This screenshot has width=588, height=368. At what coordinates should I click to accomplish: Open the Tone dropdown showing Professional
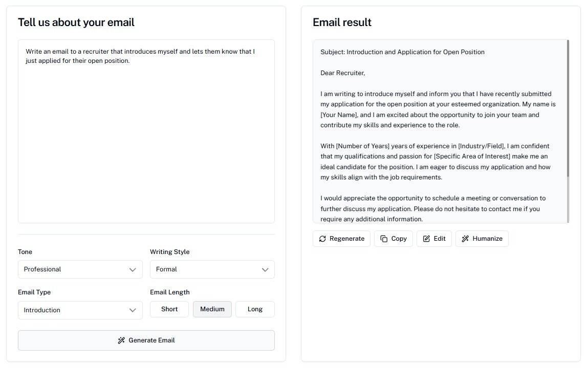80,269
